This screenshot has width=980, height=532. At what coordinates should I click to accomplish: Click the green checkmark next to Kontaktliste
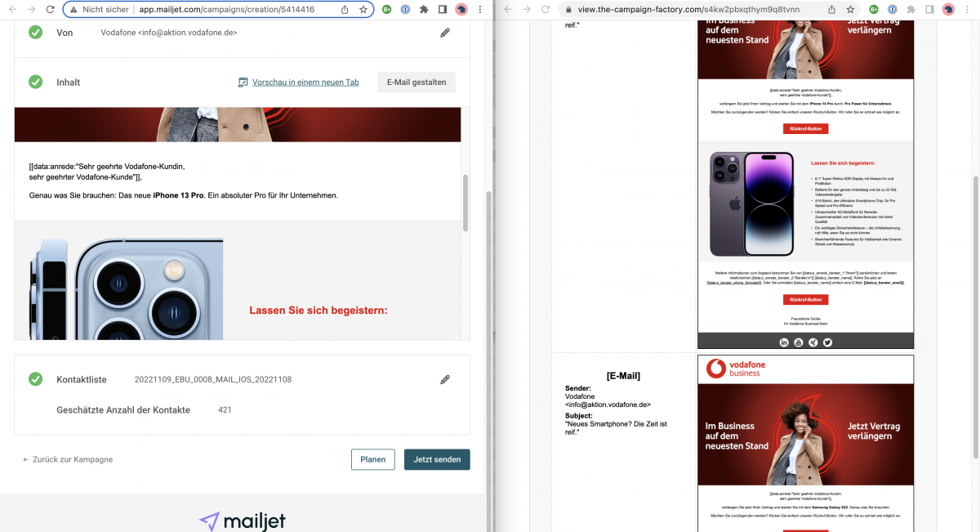point(35,379)
